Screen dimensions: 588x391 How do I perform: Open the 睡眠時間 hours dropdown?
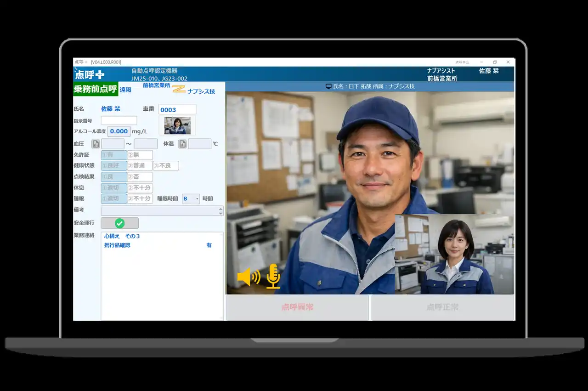pyautogui.click(x=197, y=199)
